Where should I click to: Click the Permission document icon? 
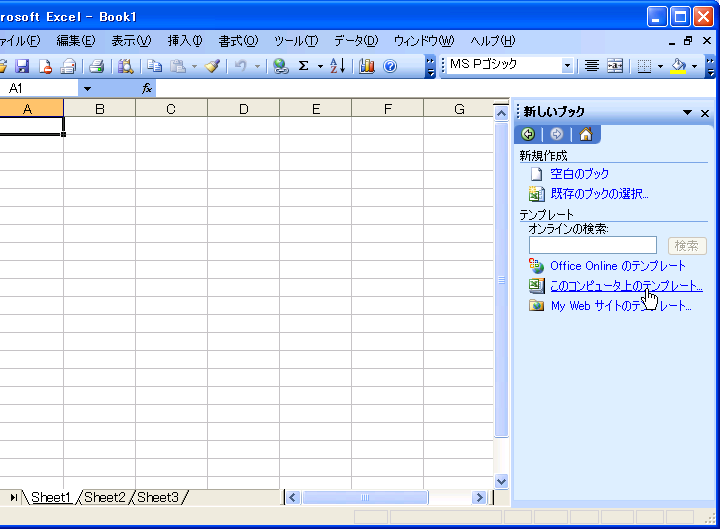tap(45, 66)
